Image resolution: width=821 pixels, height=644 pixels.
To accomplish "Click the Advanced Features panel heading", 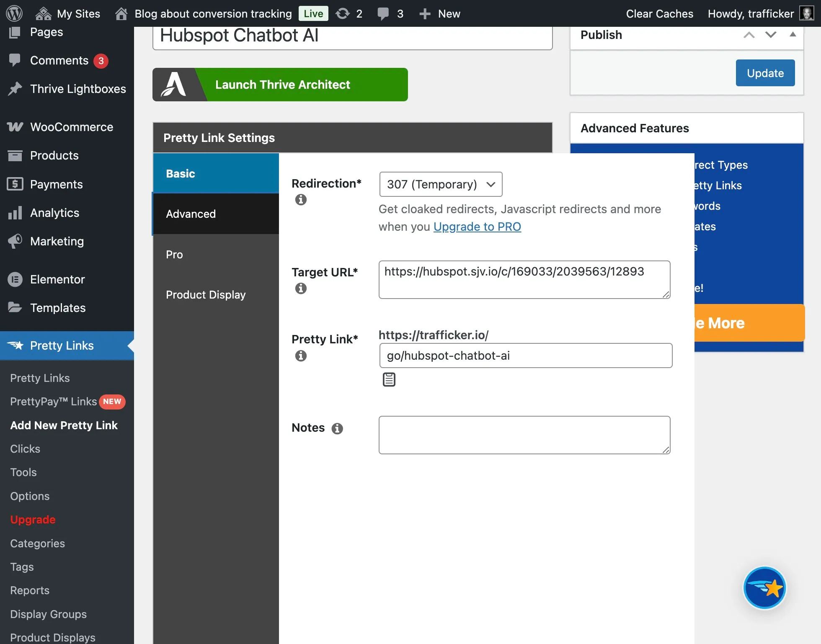I will tap(635, 128).
